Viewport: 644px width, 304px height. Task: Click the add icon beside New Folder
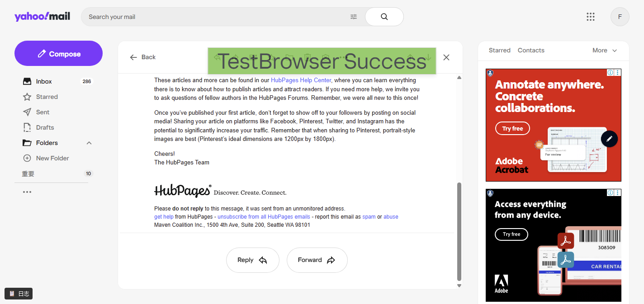tap(27, 158)
